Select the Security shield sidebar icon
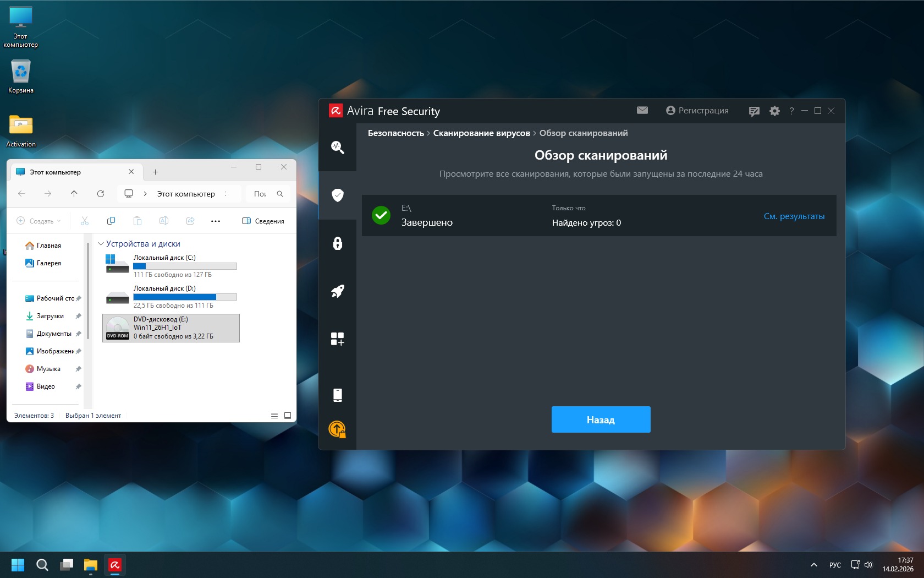This screenshot has width=924, height=578. click(337, 195)
